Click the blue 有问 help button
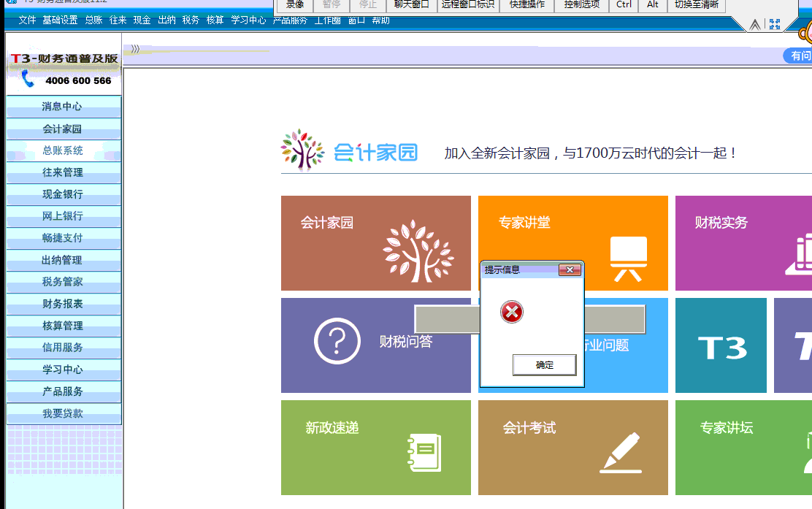This screenshot has height=509, width=812. (798, 56)
